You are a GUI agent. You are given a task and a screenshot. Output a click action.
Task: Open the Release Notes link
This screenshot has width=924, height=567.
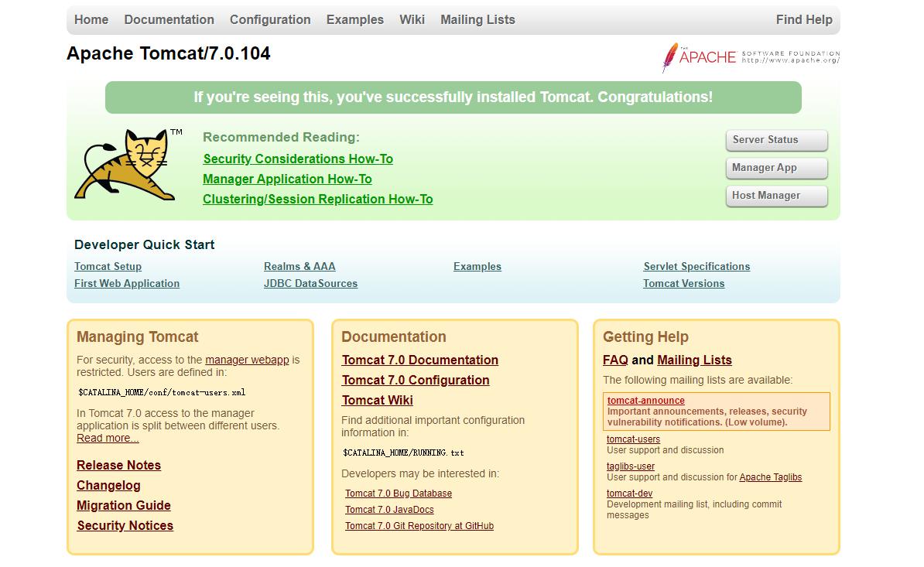[118, 465]
